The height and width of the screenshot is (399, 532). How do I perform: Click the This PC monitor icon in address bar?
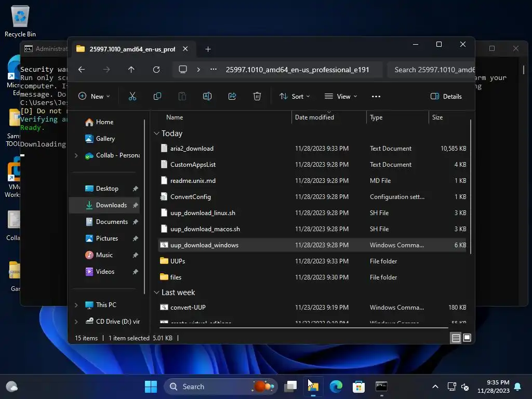tap(183, 70)
